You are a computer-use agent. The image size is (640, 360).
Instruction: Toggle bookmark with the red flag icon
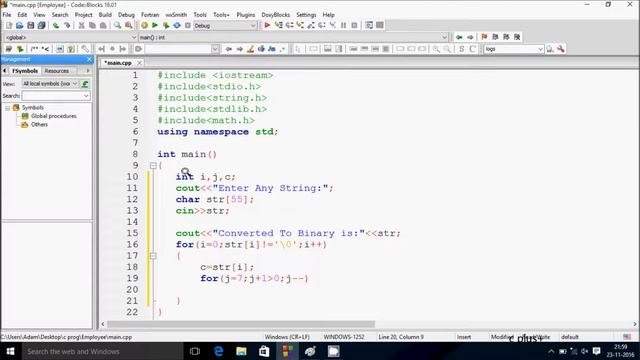tap(484, 37)
